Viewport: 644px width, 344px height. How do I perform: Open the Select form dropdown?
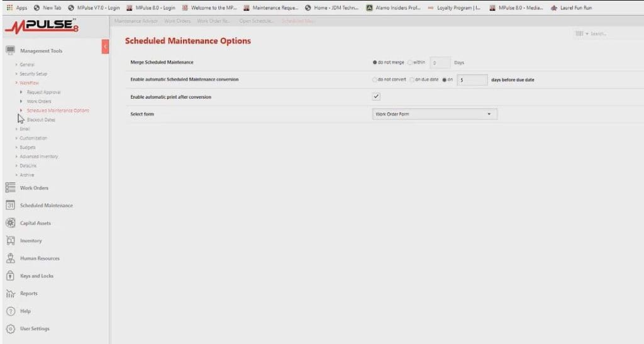coord(435,114)
